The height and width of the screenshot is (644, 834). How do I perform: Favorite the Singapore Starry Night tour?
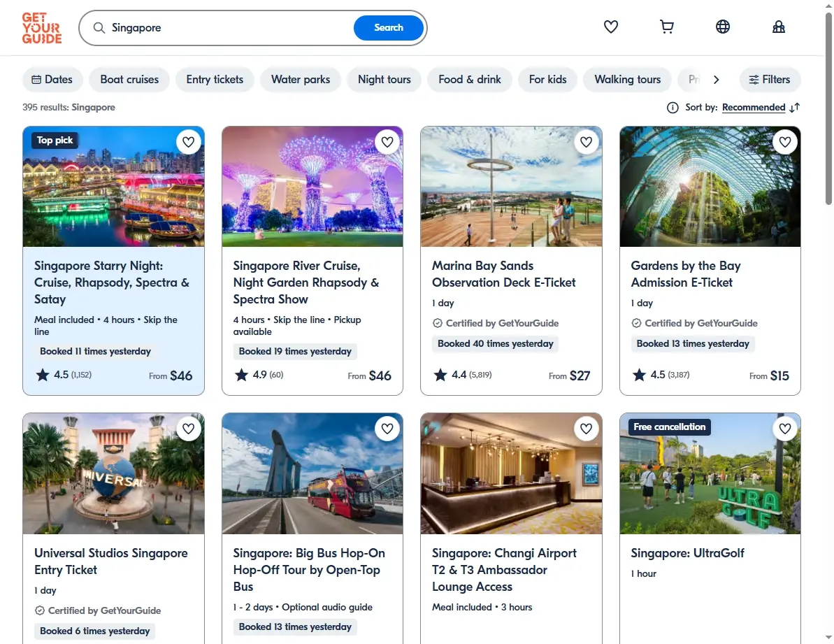(x=188, y=142)
